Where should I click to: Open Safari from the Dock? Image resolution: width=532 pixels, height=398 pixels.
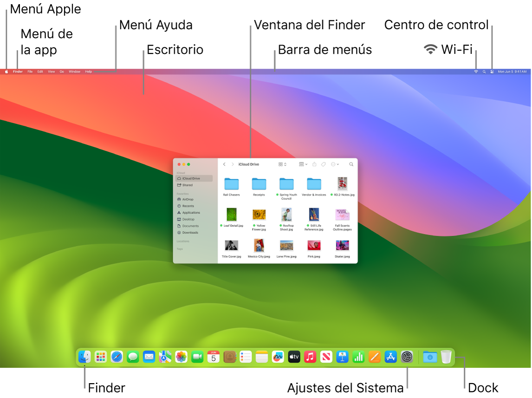pyautogui.click(x=117, y=357)
